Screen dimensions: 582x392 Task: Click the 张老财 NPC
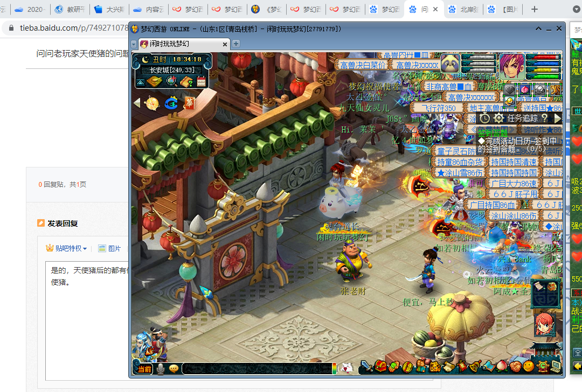coord(351,262)
